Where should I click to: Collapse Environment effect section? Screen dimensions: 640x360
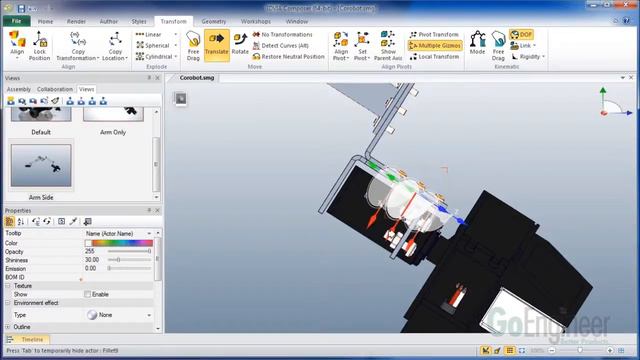(8, 303)
